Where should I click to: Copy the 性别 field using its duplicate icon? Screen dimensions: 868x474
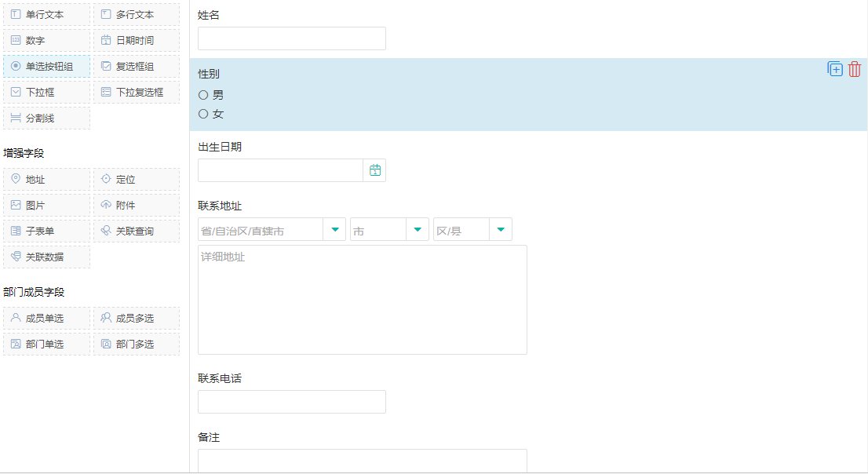pos(834,69)
